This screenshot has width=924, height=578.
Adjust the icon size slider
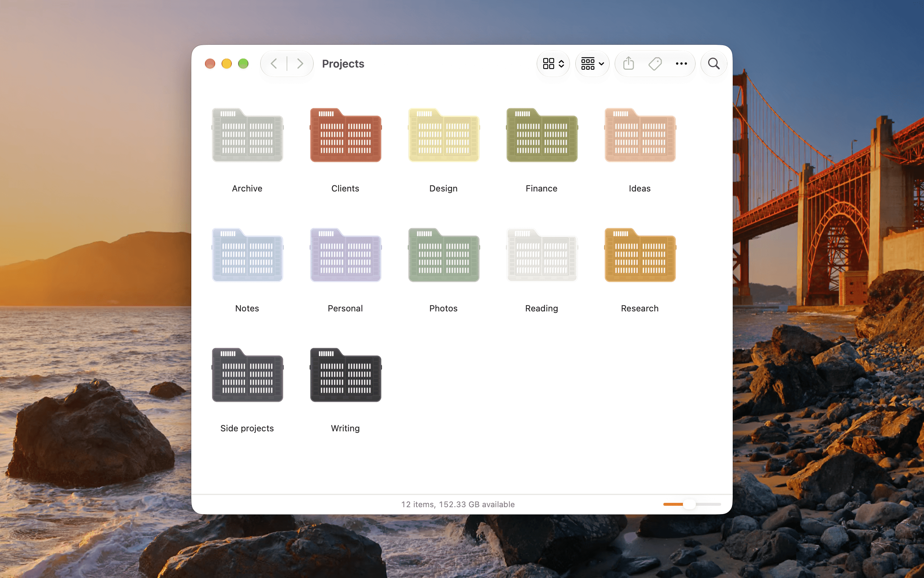(692, 504)
